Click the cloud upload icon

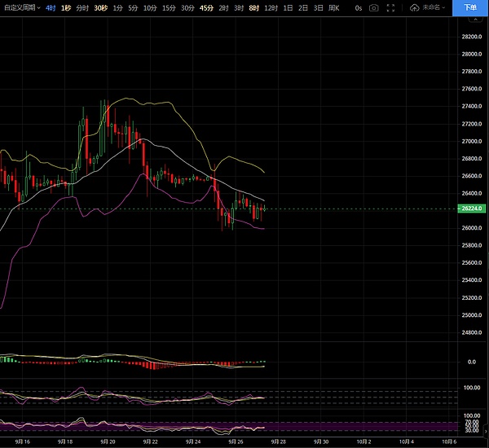pos(415,7)
